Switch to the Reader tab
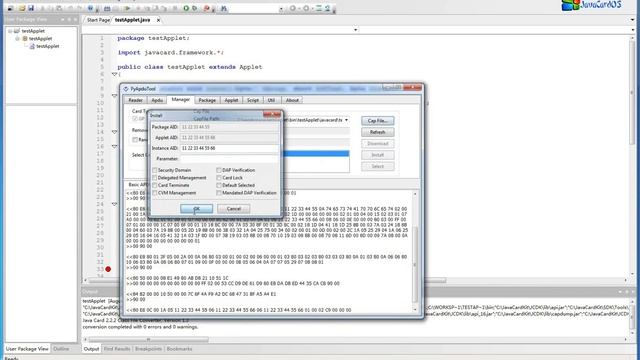Viewport: 640px width, 360px height. tap(136, 100)
